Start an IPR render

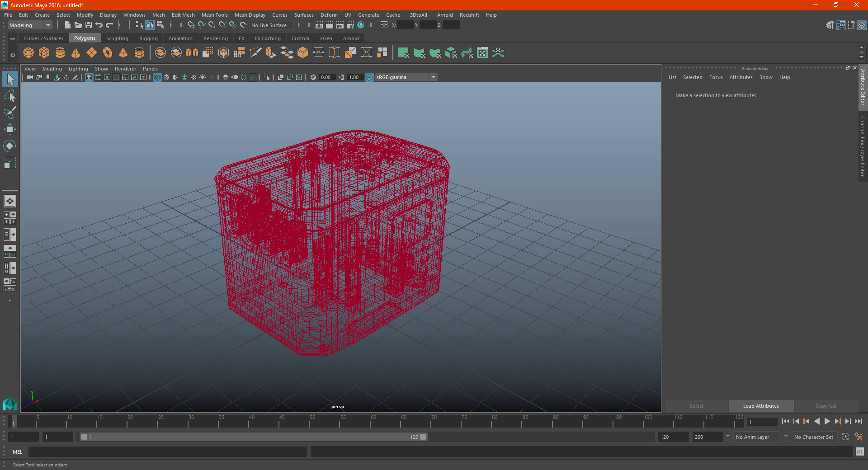[x=340, y=25]
